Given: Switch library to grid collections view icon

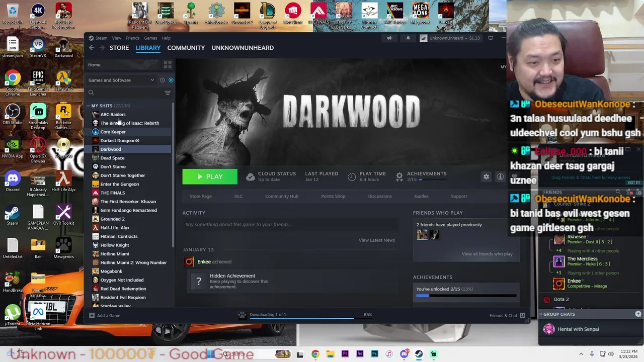Looking at the screenshot, I should 168,65.
